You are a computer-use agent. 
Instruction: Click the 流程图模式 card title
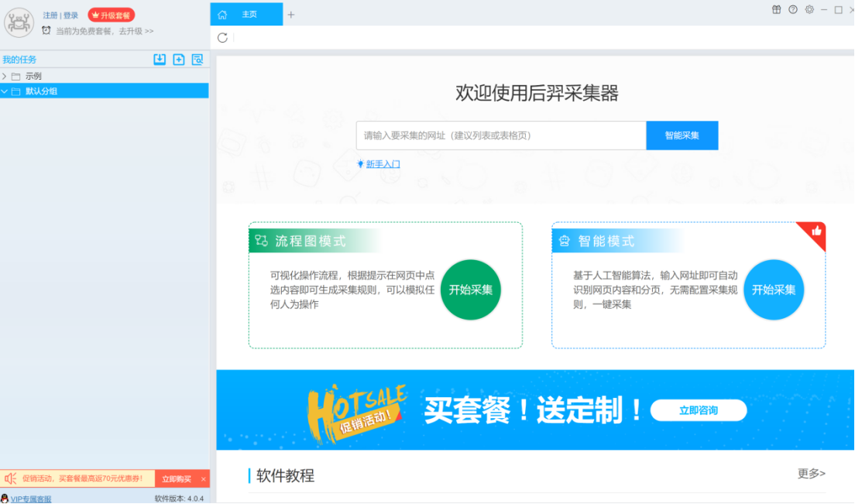[311, 241]
